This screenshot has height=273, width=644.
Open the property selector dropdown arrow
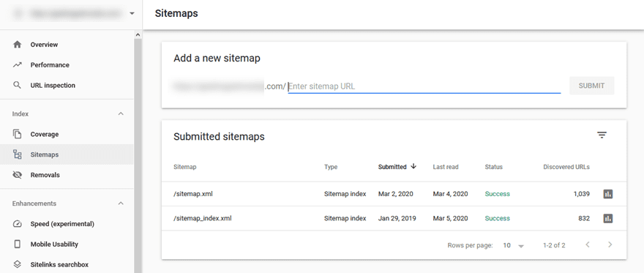[x=132, y=14]
